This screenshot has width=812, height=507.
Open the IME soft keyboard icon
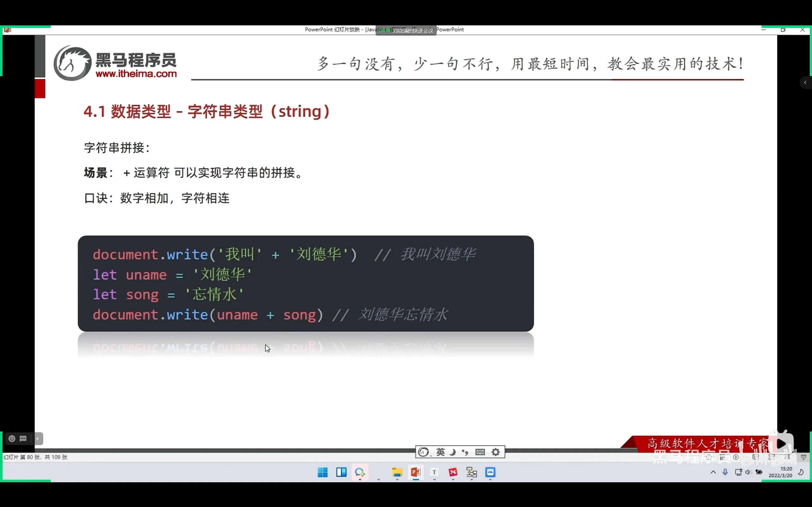coord(480,452)
